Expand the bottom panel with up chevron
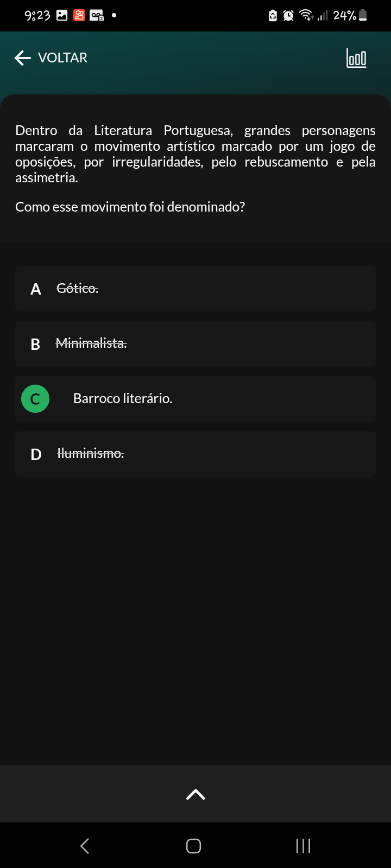Image resolution: width=391 pixels, height=868 pixels. point(195,794)
